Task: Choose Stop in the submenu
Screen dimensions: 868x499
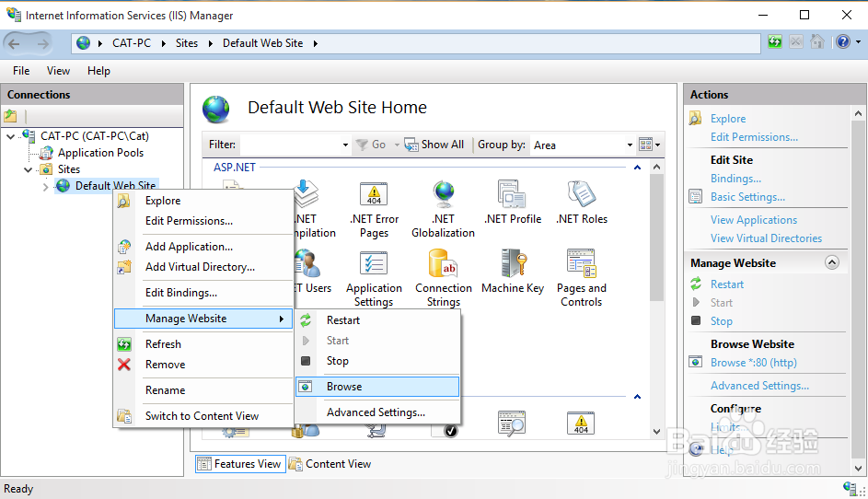Action: tap(377, 361)
